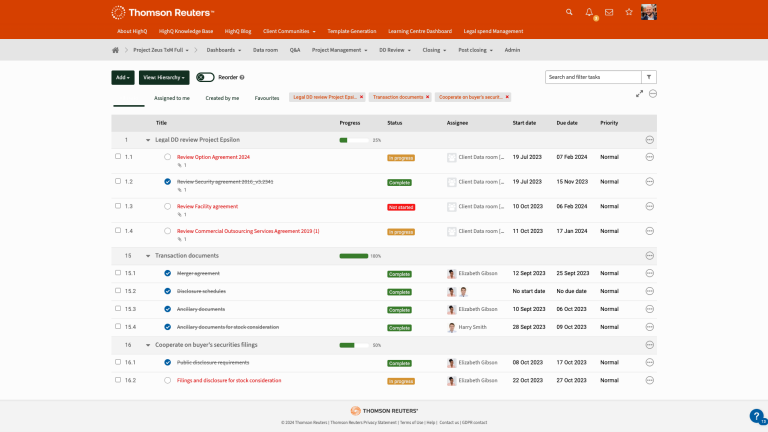Viewport: 768px width, 432px height.
Task: Expand the task list to full screen
Action: 639,93
